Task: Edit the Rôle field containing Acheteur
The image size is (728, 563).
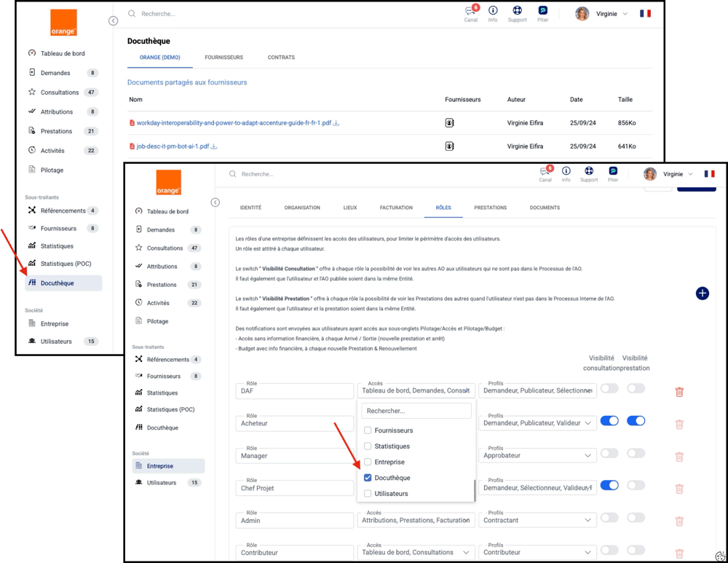Action: point(294,423)
